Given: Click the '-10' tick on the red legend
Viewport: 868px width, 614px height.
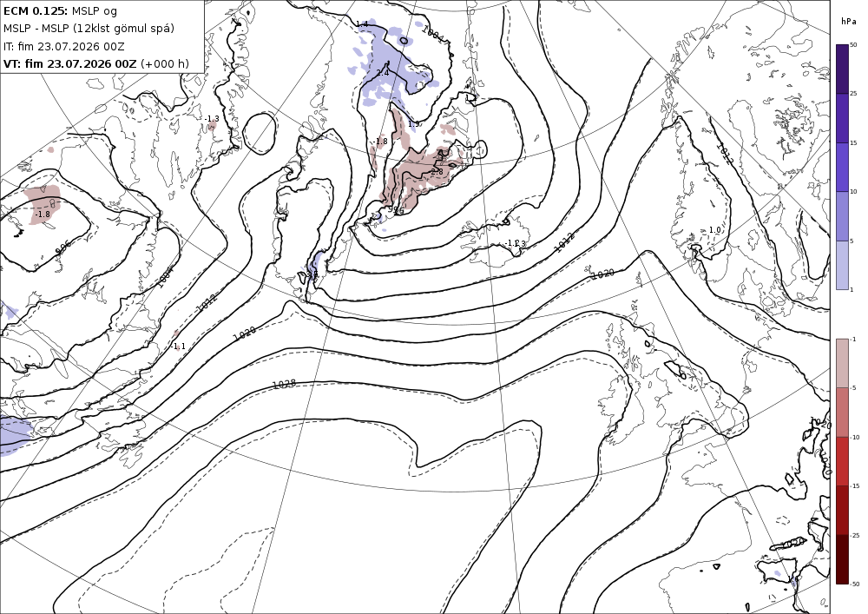Looking at the screenshot, I should pyautogui.click(x=855, y=437).
